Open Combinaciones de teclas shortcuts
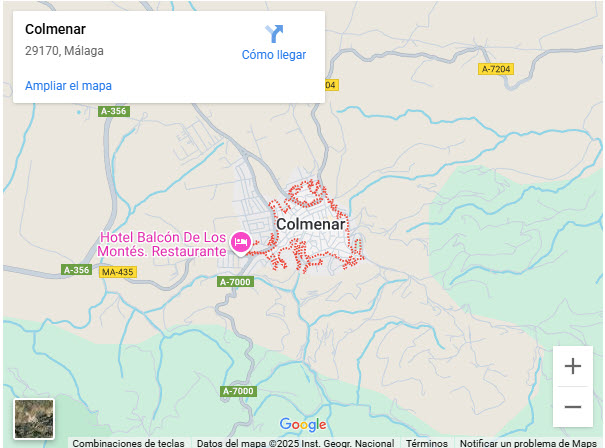Viewport: 605px width, 448px height. pyautogui.click(x=128, y=443)
